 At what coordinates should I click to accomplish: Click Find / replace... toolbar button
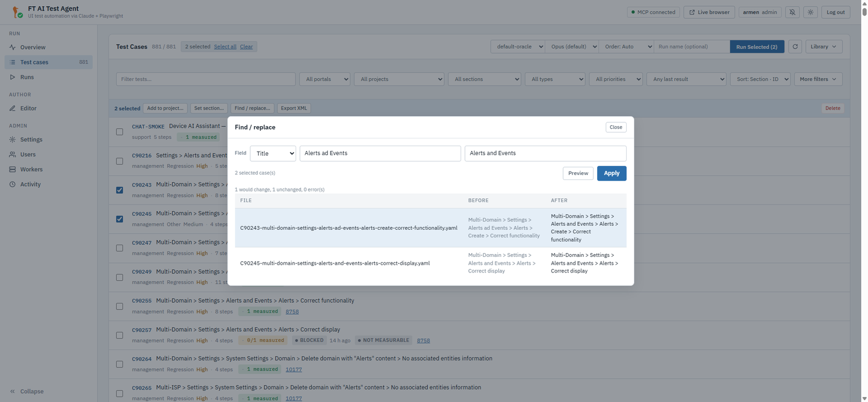252,109
